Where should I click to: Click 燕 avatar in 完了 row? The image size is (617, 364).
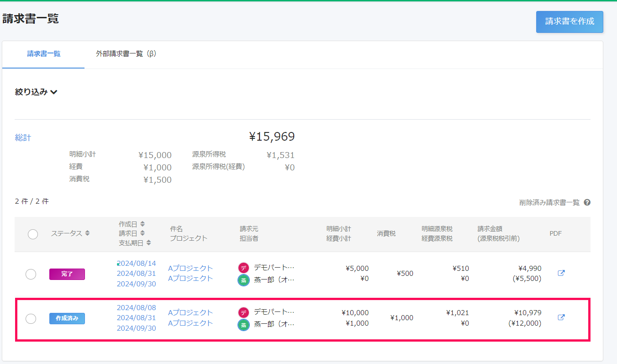click(244, 280)
